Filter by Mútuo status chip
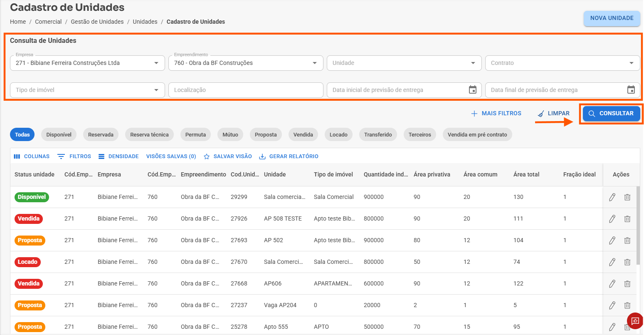Viewport: 644px width, 335px height. (x=230, y=135)
